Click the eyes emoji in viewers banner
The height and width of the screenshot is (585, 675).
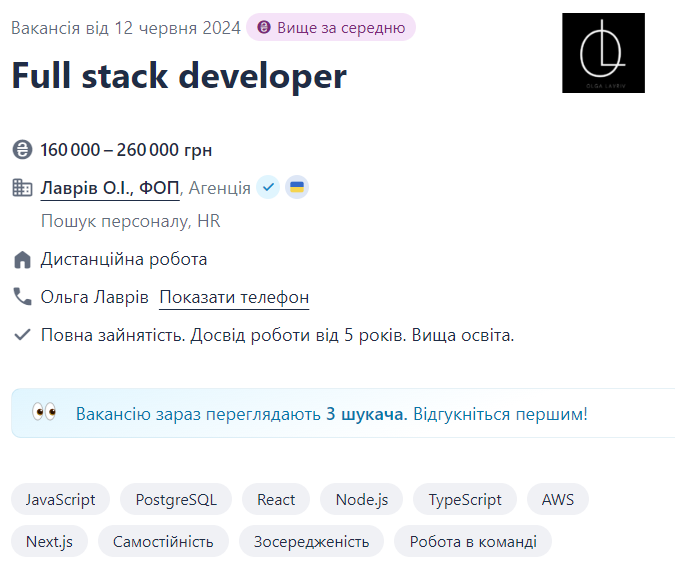point(44,412)
